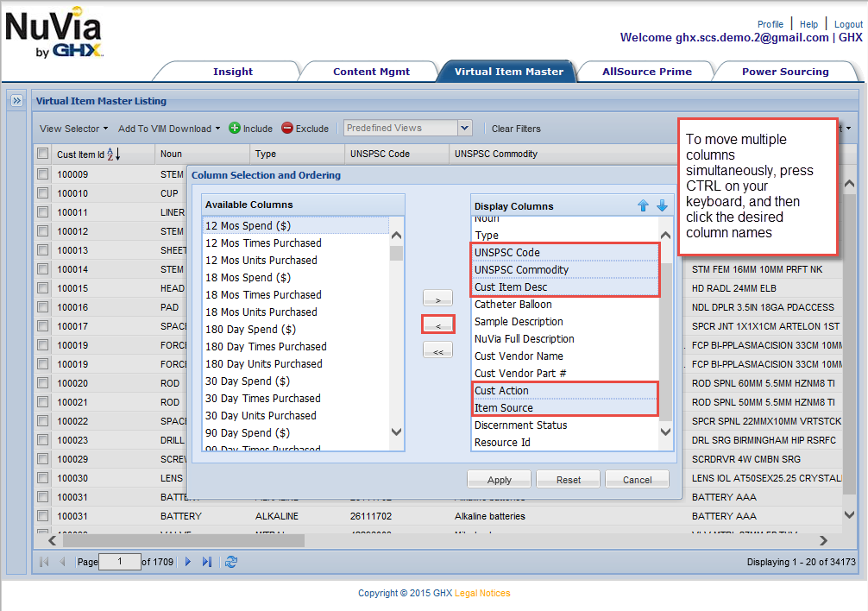Switch to the Content Mgmt tab
Image resolution: width=868 pixels, height=611 pixels.
pos(371,72)
